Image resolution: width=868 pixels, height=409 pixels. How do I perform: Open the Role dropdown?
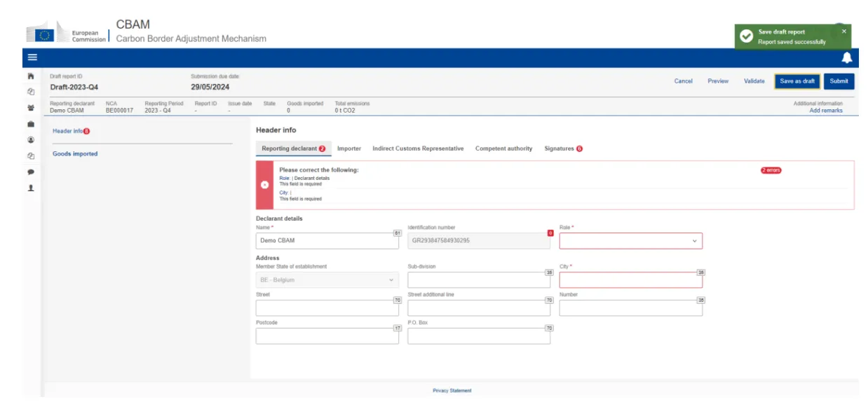click(x=630, y=241)
